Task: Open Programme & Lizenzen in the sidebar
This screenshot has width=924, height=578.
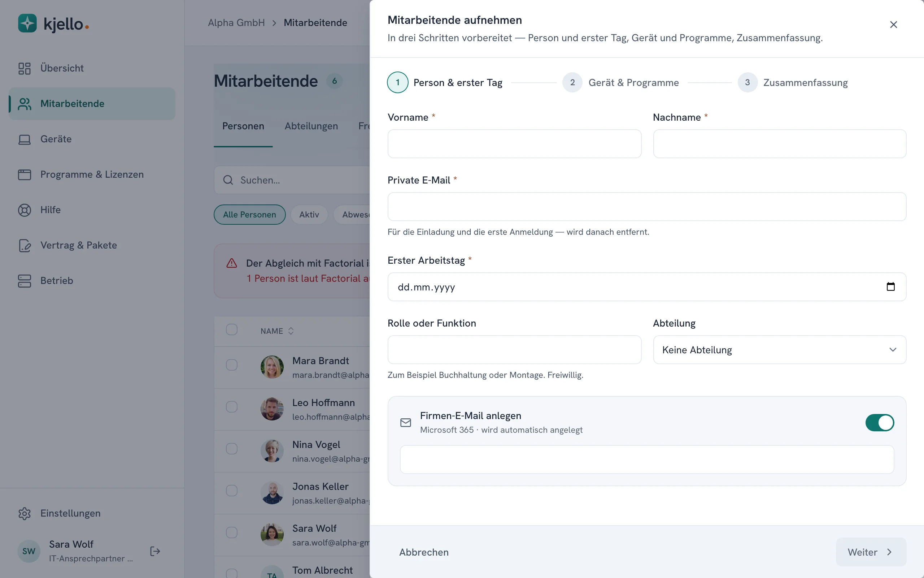Action: coord(92,174)
